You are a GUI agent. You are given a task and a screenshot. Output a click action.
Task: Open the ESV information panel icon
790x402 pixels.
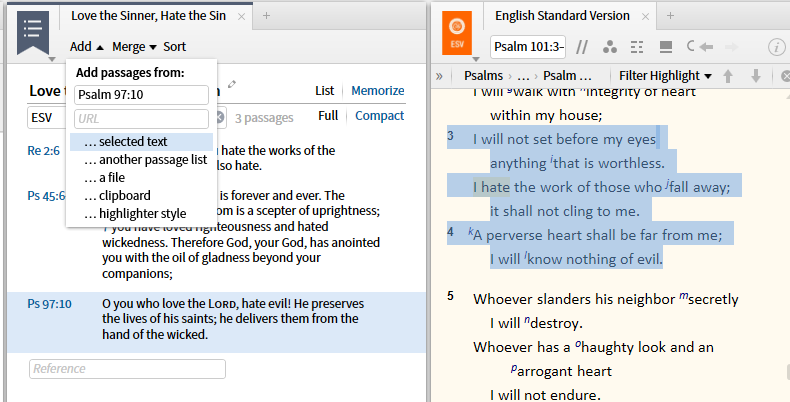click(x=776, y=47)
